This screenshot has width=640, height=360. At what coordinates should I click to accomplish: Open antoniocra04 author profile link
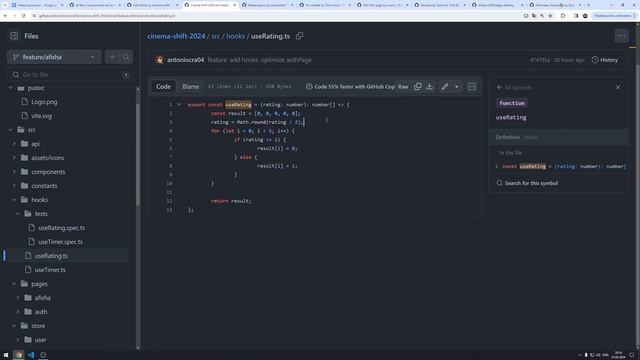[x=185, y=60]
